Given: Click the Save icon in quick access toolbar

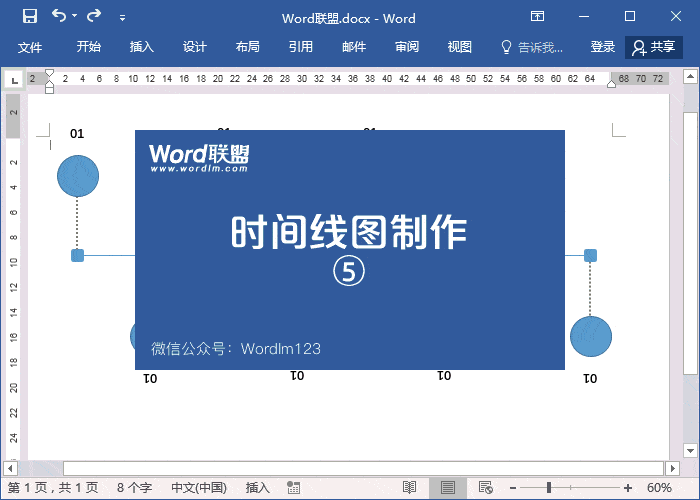Looking at the screenshot, I should (x=29, y=17).
